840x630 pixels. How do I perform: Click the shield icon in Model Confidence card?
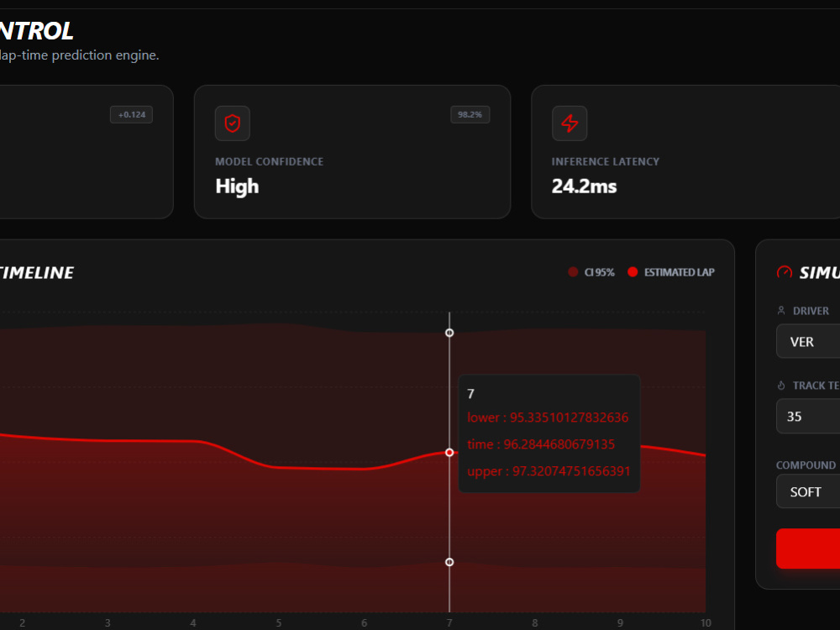233,123
